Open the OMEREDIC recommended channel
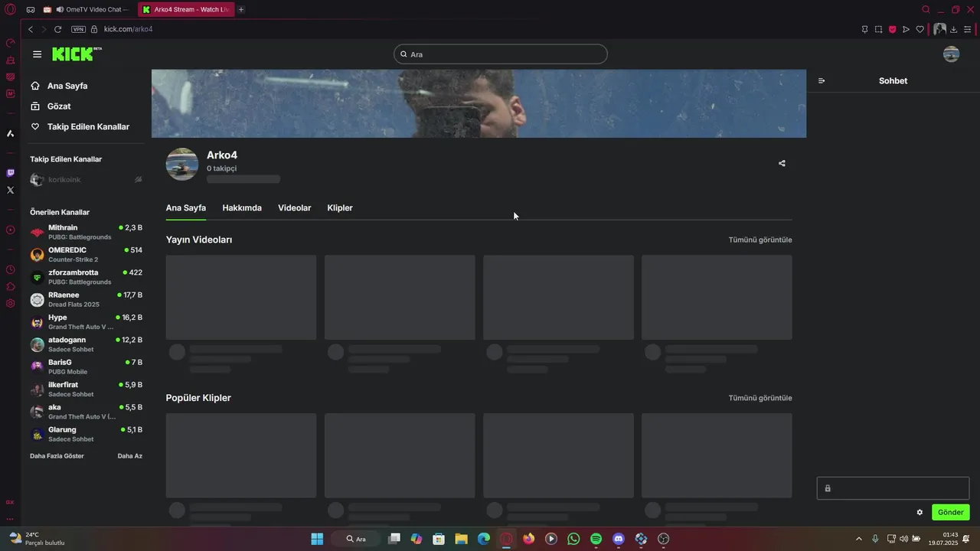Viewport: 980px width, 551px height. pos(86,255)
